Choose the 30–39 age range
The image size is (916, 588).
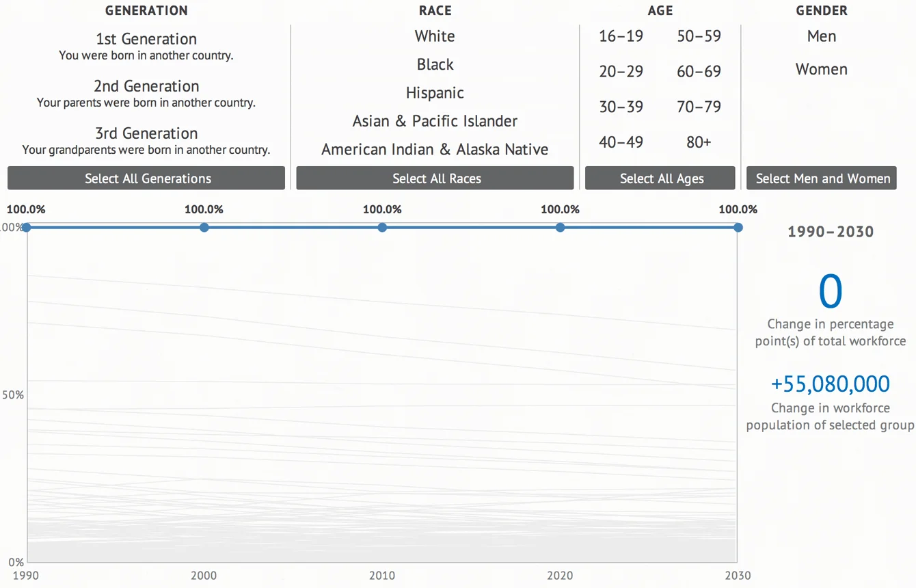tap(621, 107)
